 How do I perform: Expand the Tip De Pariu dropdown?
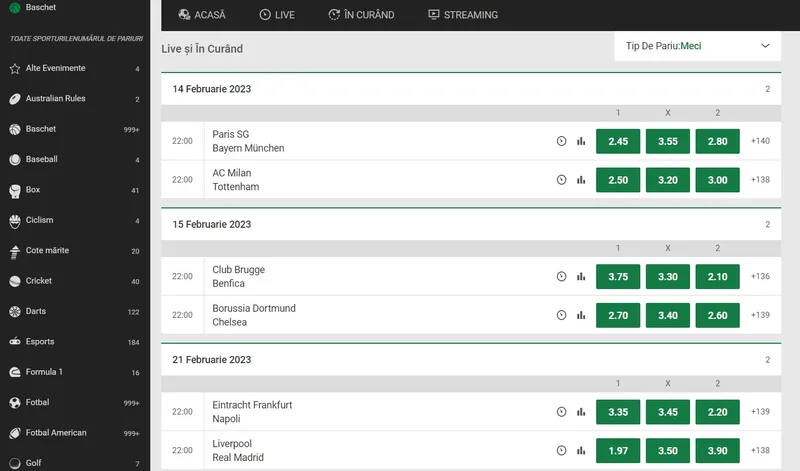coord(697,46)
